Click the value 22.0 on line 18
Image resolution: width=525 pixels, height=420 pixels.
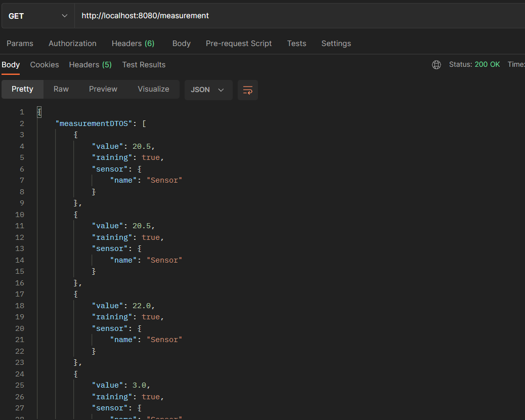(141, 306)
